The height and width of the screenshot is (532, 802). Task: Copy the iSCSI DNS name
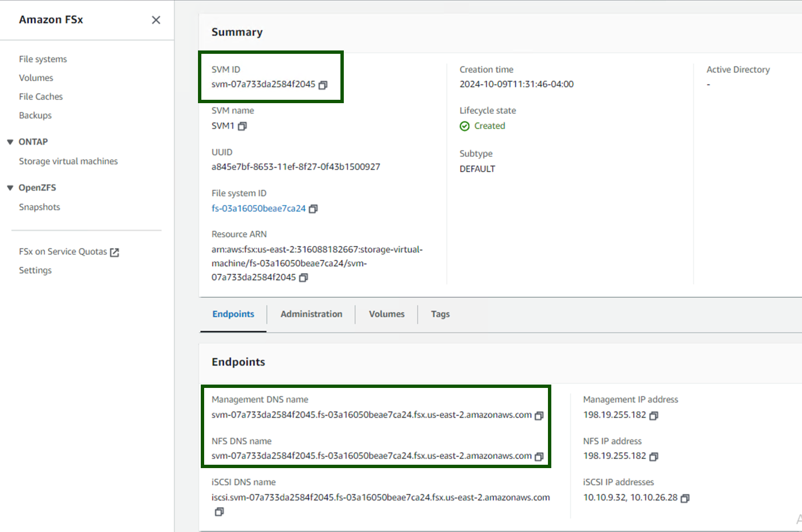click(x=219, y=512)
